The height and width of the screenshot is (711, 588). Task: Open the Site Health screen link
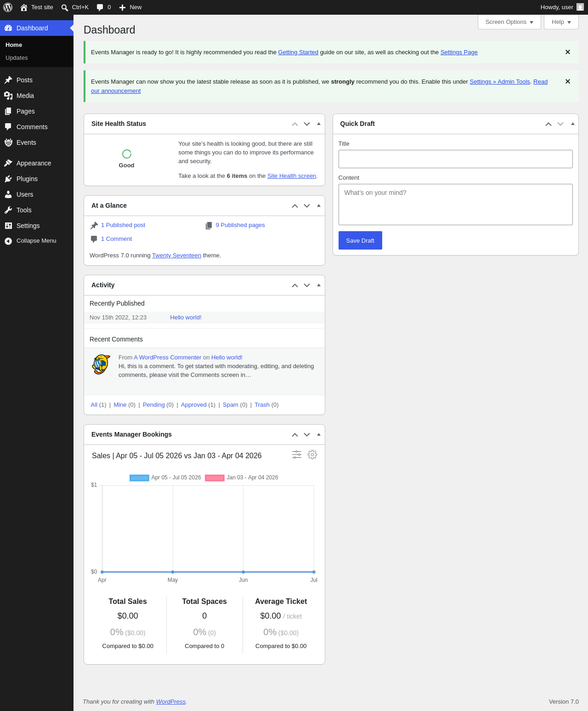tap(292, 176)
